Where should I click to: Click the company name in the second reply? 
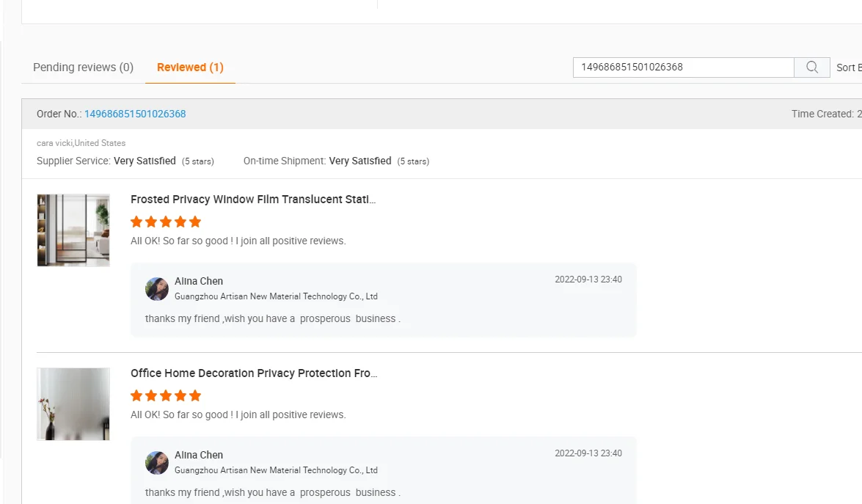(276, 470)
